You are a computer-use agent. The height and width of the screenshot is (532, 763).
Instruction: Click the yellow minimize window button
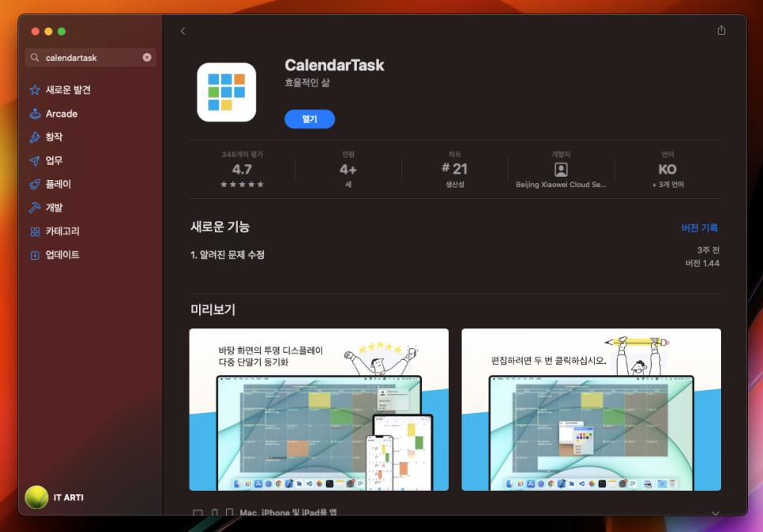48,32
